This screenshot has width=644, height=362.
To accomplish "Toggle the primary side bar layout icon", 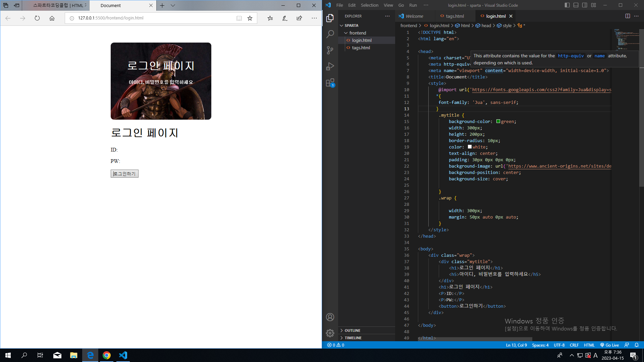I will pyautogui.click(x=567, y=5).
